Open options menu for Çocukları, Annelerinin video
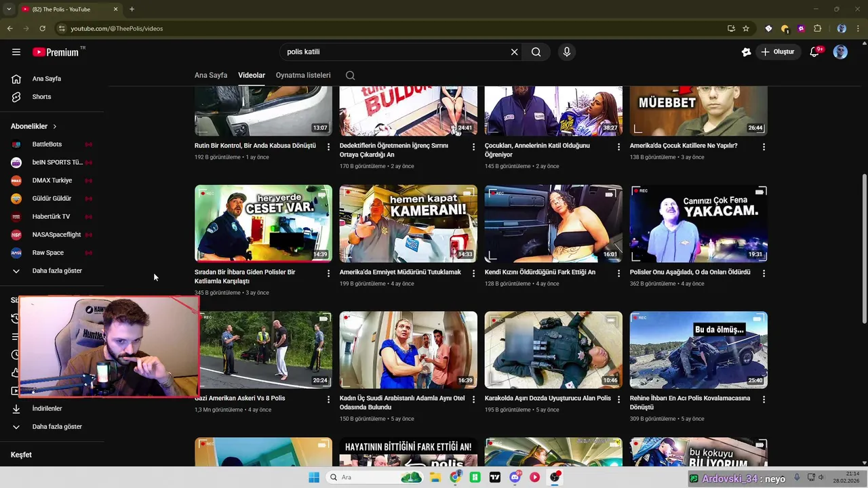The height and width of the screenshot is (488, 868). [x=618, y=146]
